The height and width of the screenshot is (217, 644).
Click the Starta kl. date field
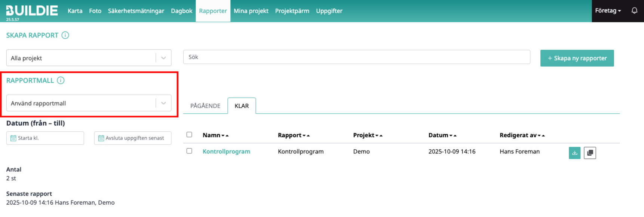pos(45,138)
